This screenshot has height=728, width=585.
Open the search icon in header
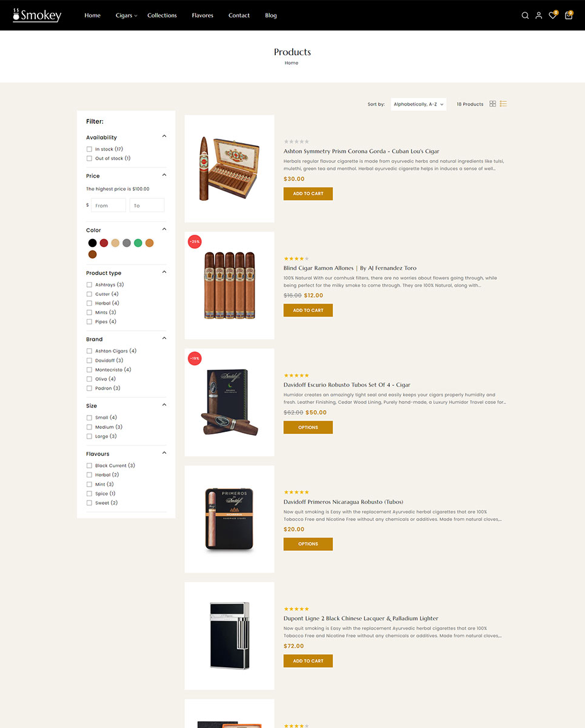pos(525,16)
